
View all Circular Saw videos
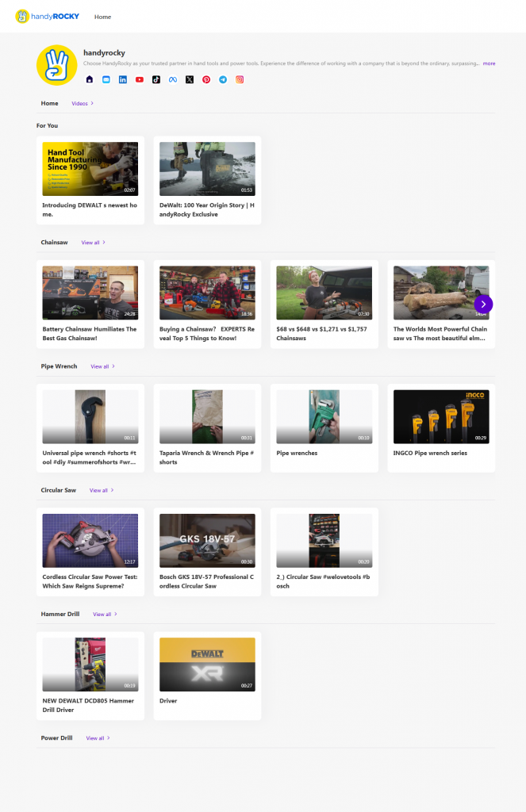[x=102, y=490]
